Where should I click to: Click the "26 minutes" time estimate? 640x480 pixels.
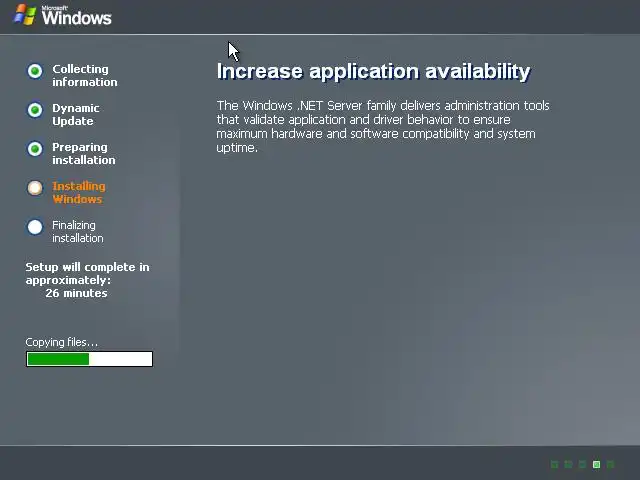[x=76, y=293]
